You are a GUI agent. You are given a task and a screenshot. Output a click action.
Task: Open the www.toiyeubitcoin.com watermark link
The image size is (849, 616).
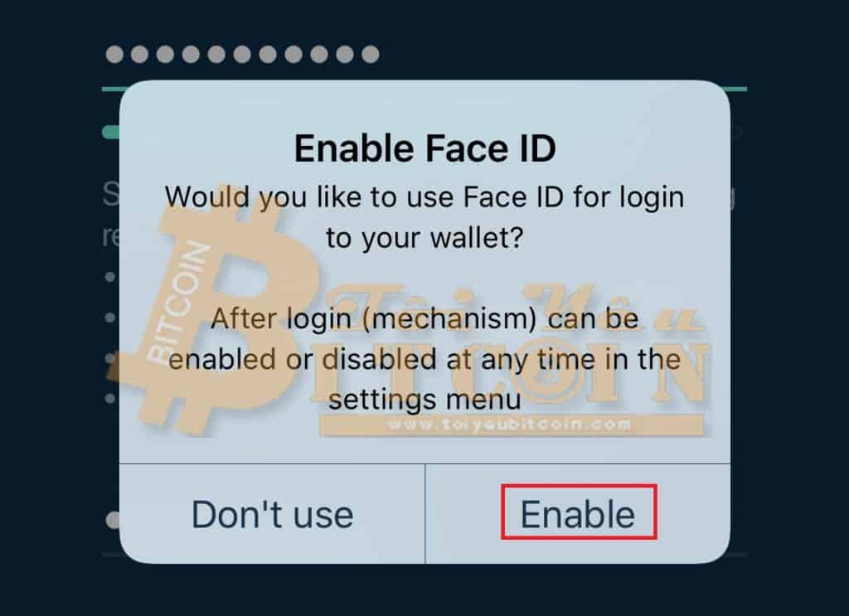[510, 424]
